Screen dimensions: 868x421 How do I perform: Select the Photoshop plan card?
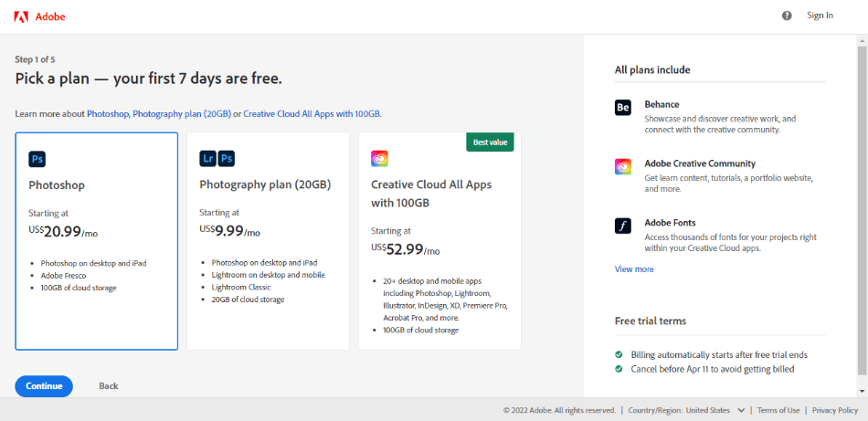tap(96, 241)
